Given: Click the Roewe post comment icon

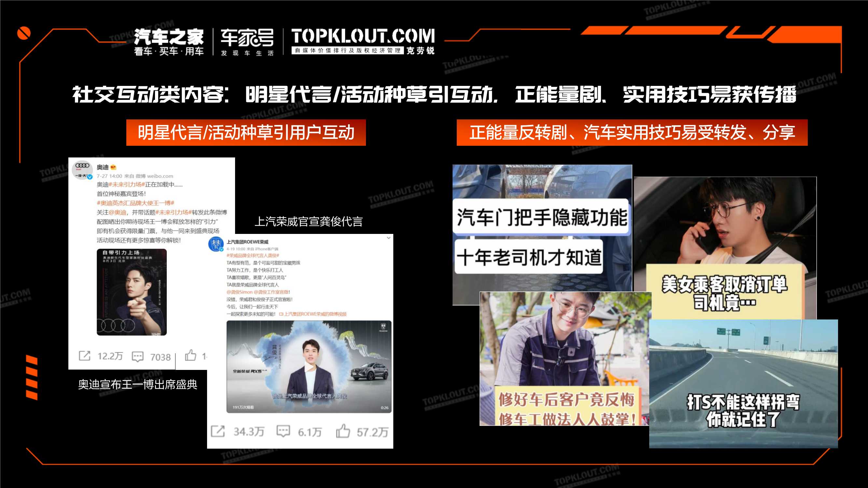Looking at the screenshot, I should pyautogui.click(x=283, y=431).
